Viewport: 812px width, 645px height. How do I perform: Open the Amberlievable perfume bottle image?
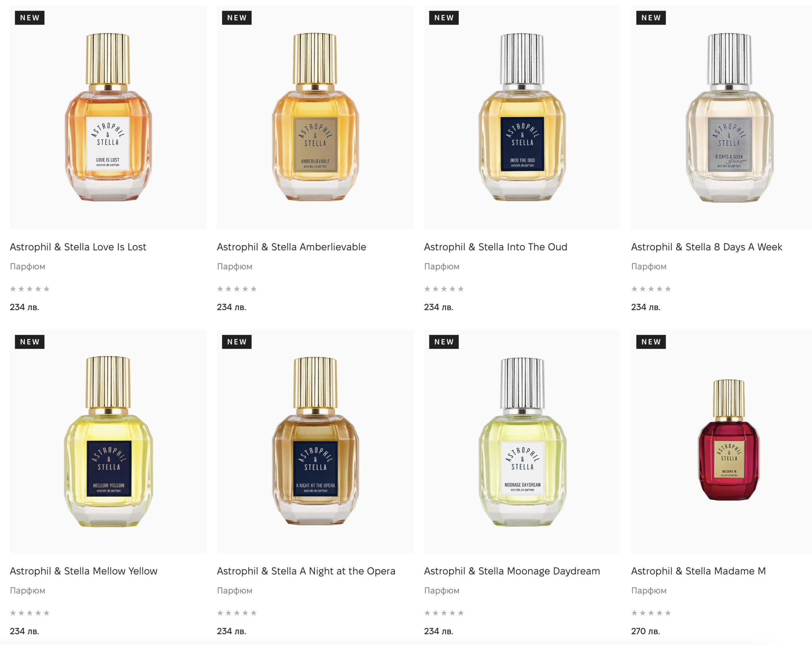pos(315,117)
